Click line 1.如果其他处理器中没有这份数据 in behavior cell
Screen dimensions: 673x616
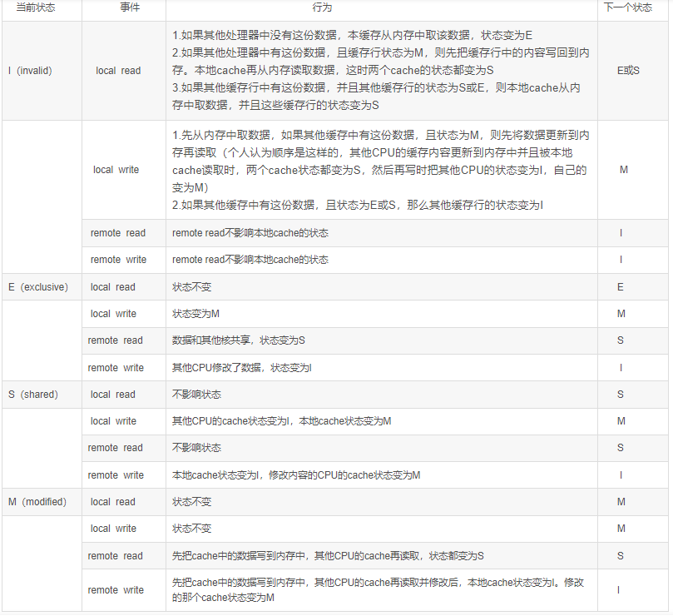[x=352, y=35]
